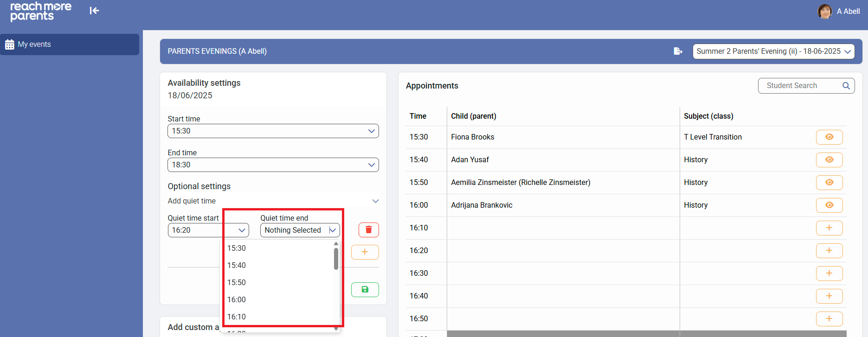
Task: Save availability settings with green disk icon
Action: pos(365,290)
